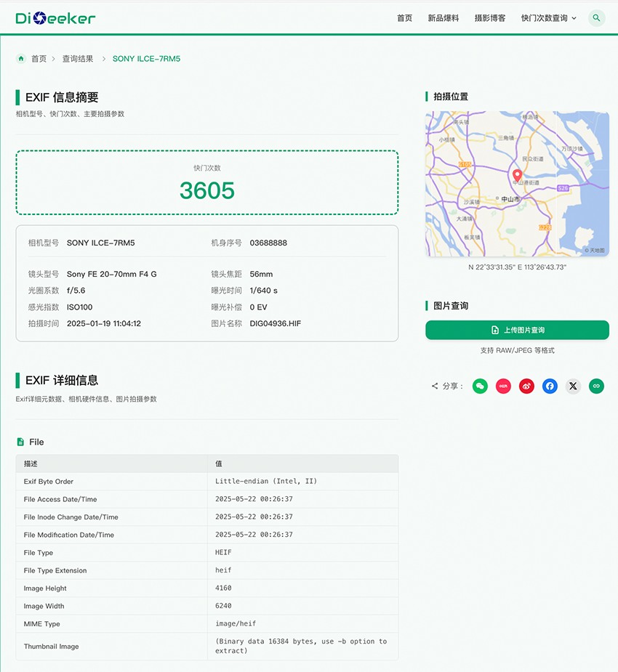Click the share symbol next to 分享
The width and height of the screenshot is (618, 672).
click(435, 386)
